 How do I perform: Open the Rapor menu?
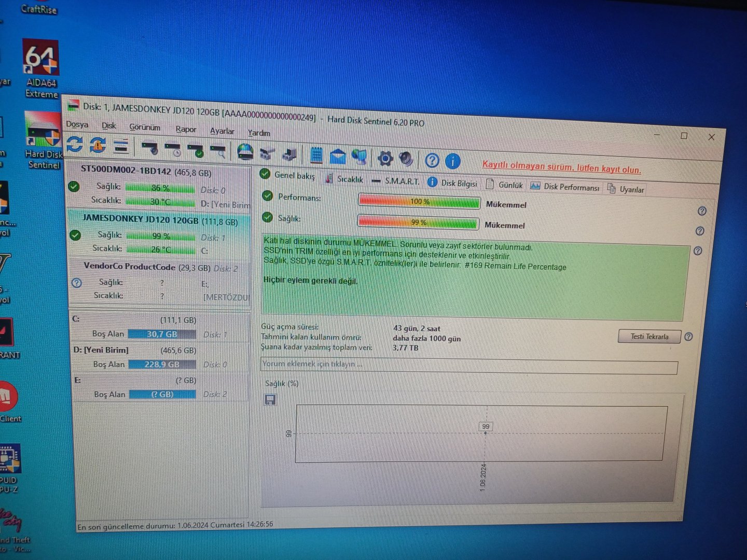[186, 129]
